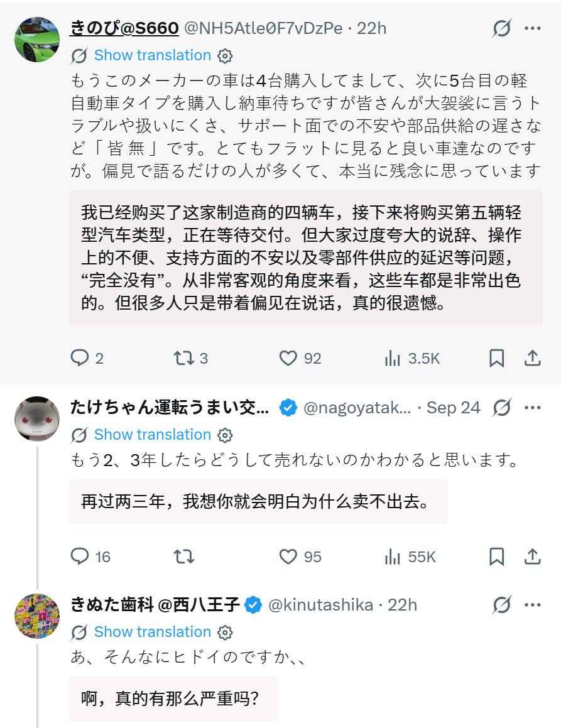Expand more options on たけちゃん's post

(532, 408)
